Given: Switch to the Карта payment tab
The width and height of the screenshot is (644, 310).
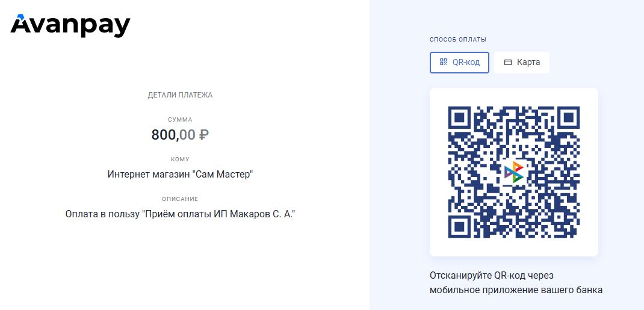Looking at the screenshot, I should [x=522, y=63].
